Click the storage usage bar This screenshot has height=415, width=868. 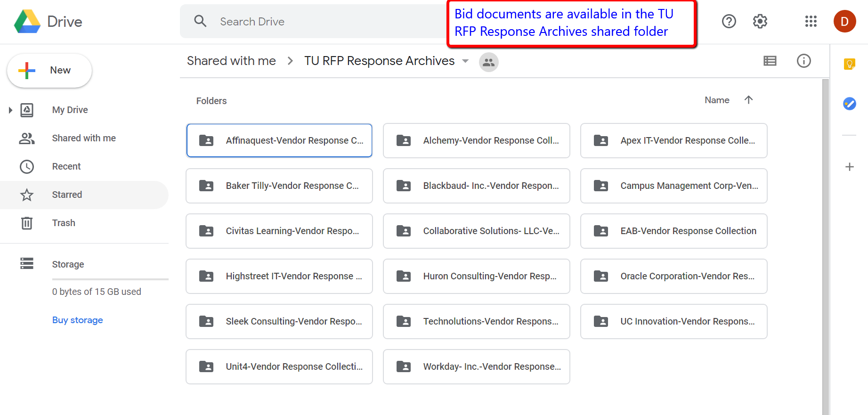pos(110,279)
